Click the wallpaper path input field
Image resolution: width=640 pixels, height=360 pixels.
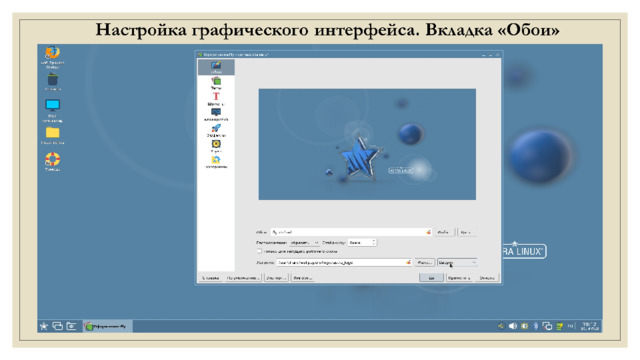click(x=351, y=232)
